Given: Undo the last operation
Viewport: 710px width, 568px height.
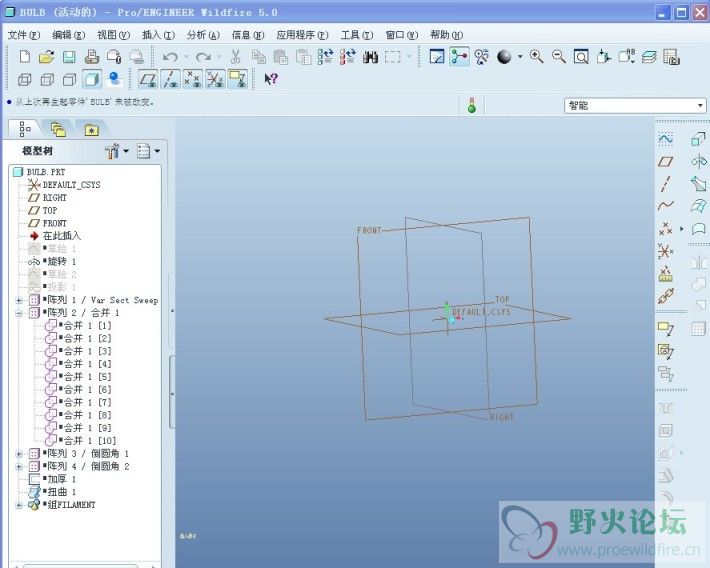Looking at the screenshot, I should (170, 57).
